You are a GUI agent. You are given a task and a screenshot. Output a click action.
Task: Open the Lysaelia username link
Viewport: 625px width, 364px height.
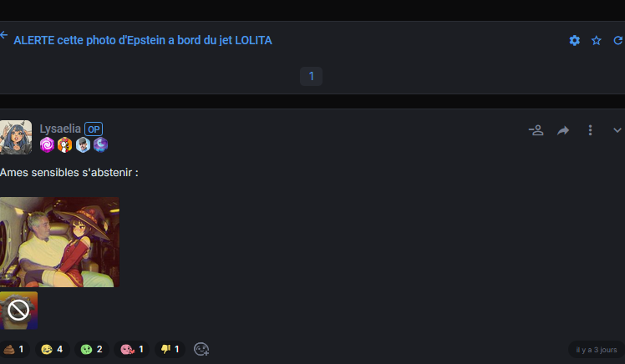(60, 129)
